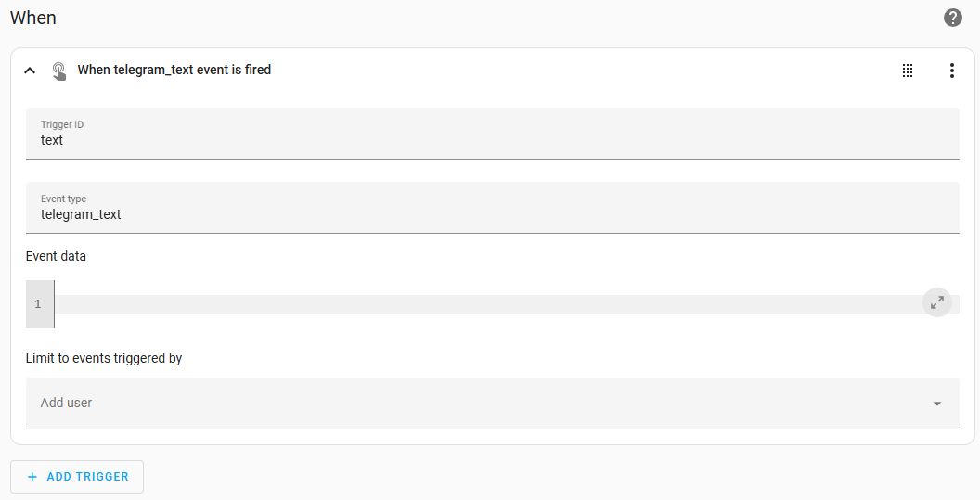Click the small 'Trigger ID' field label

[62, 124]
